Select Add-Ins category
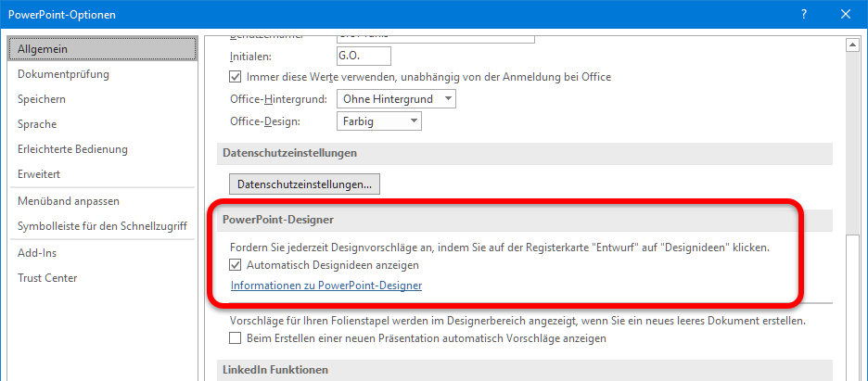The image size is (868, 381). click(x=37, y=253)
